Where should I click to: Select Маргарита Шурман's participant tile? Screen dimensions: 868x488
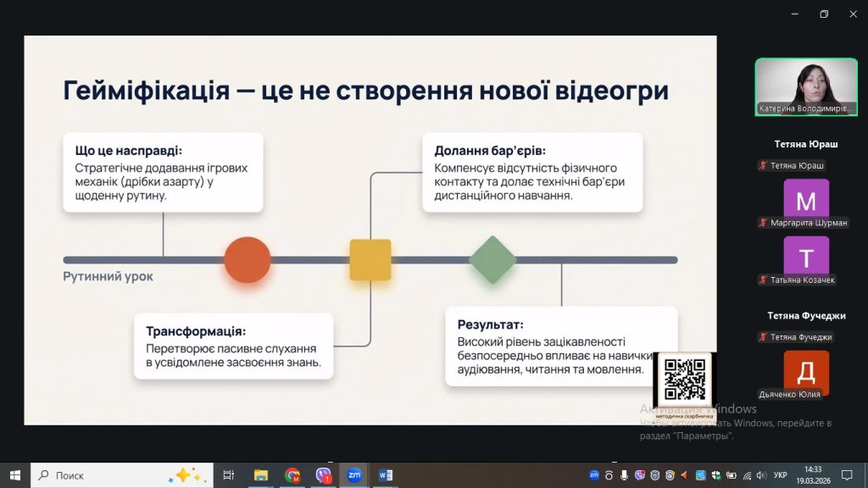pyautogui.click(x=806, y=202)
